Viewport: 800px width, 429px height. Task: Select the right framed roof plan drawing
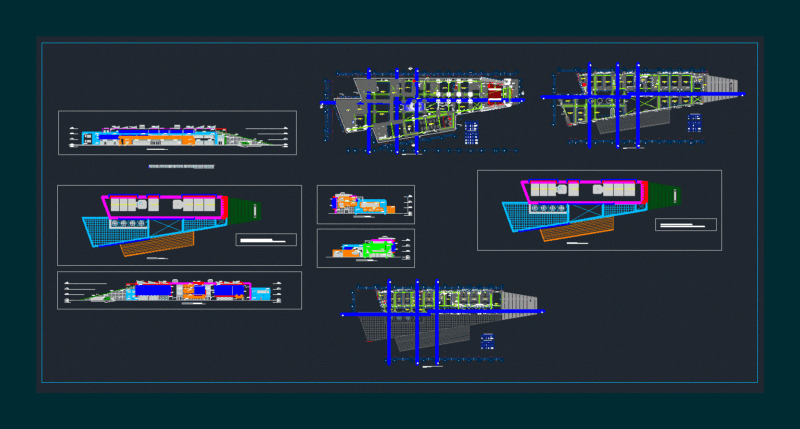[599, 210]
